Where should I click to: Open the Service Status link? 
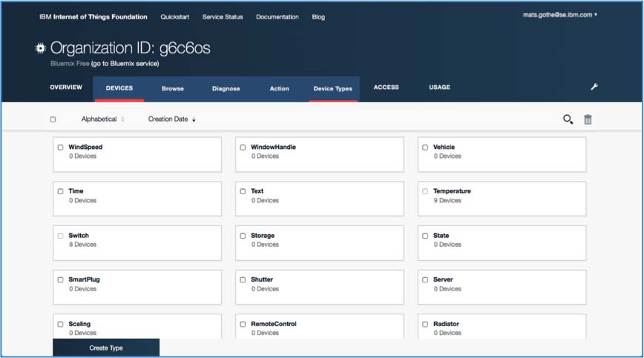click(x=223, y=17)
